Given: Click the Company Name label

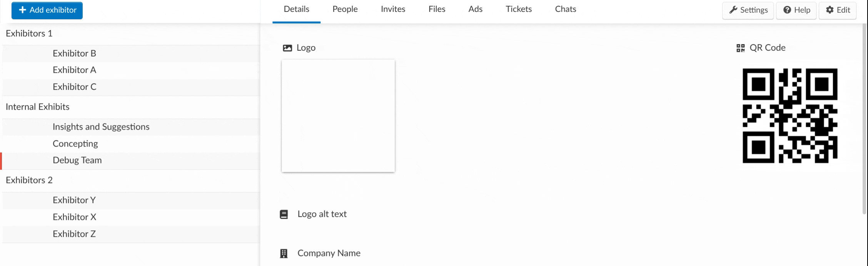Looking at the screenshot, I should point(329,253).
